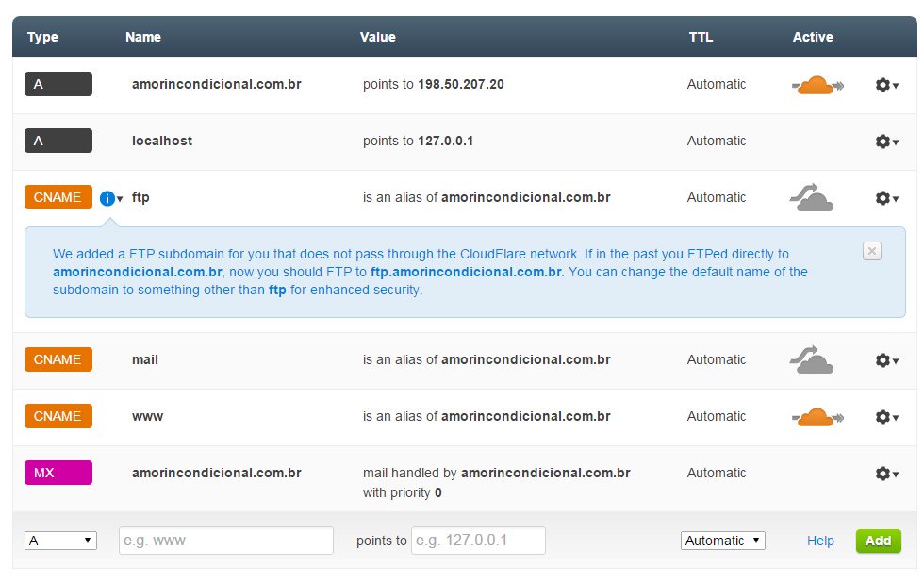Open gear settings for the mail CNAME record

886,360
